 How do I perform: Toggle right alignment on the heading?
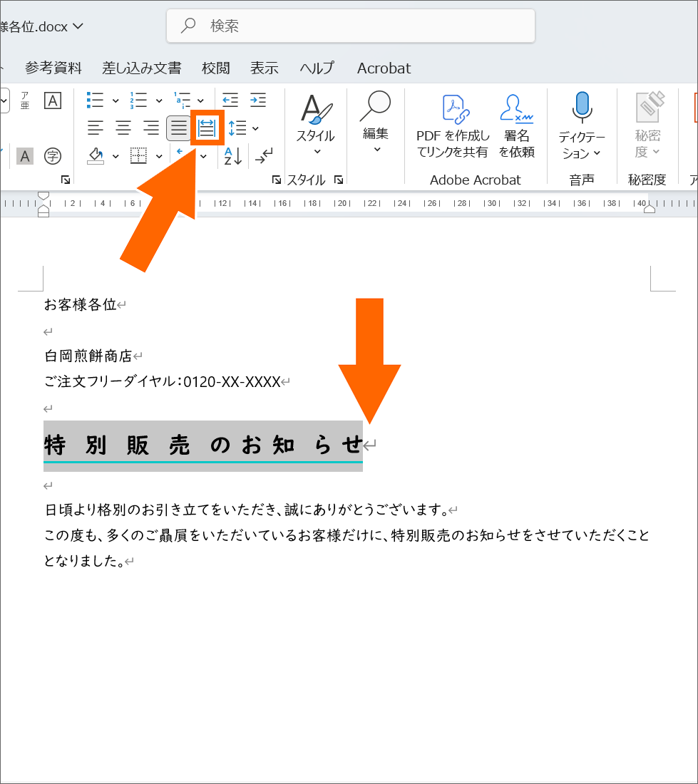coord(150,128)
